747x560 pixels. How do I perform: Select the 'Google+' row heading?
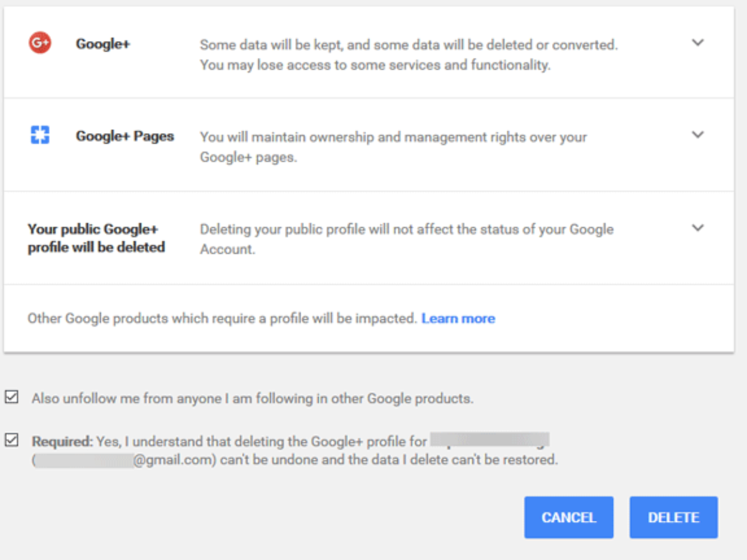point(103,44)
